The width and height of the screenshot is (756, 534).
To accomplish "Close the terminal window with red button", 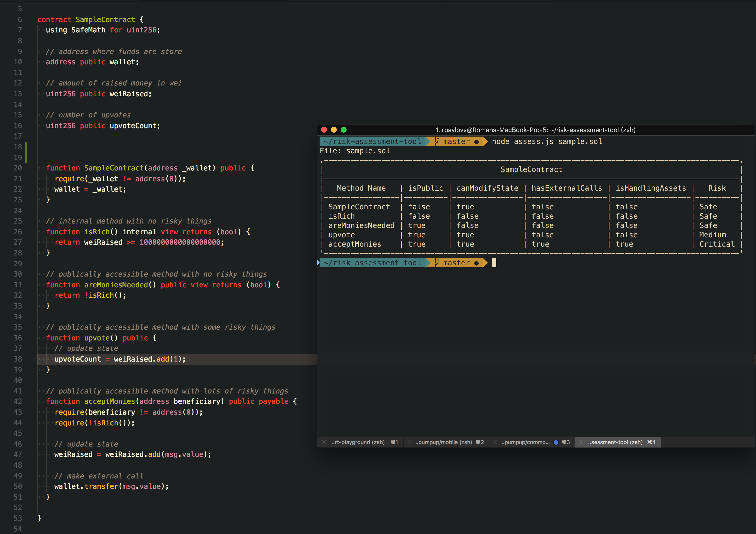I will (x=324, y=130).
